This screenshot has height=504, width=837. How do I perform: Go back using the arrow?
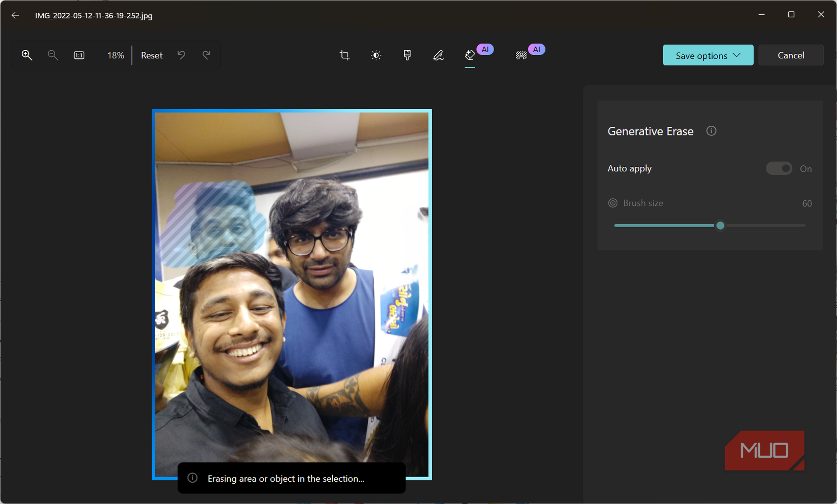(15, 15)
